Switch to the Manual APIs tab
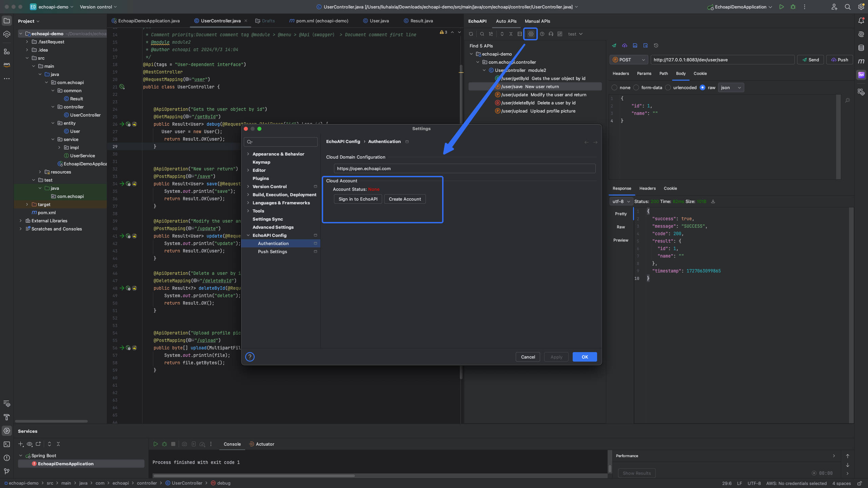 click(x=537, y=21)
